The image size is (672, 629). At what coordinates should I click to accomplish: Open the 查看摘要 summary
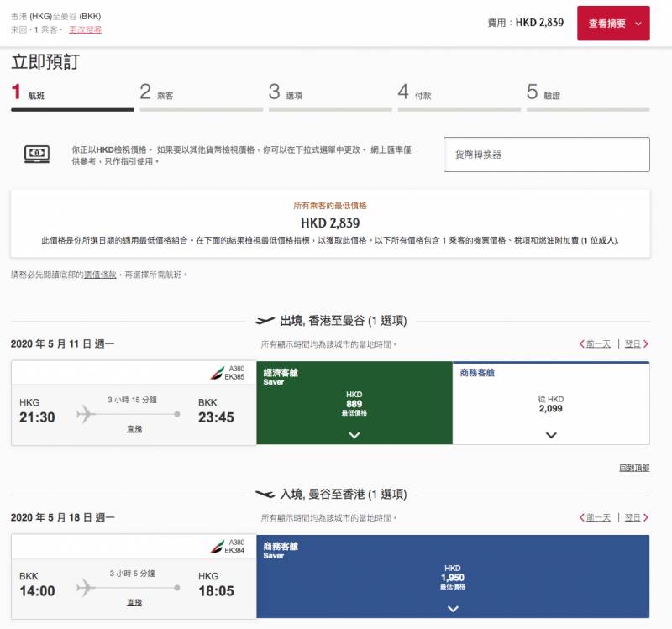point(614,24)
